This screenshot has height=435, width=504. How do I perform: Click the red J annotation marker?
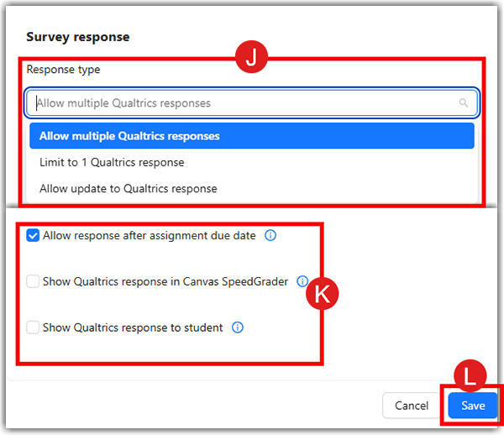pyautogui.click(x=250, y=57)
